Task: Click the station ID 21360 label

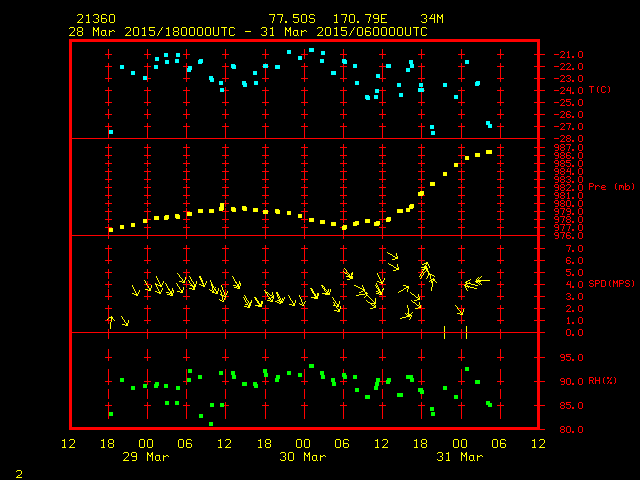Action: coord(95,19)
